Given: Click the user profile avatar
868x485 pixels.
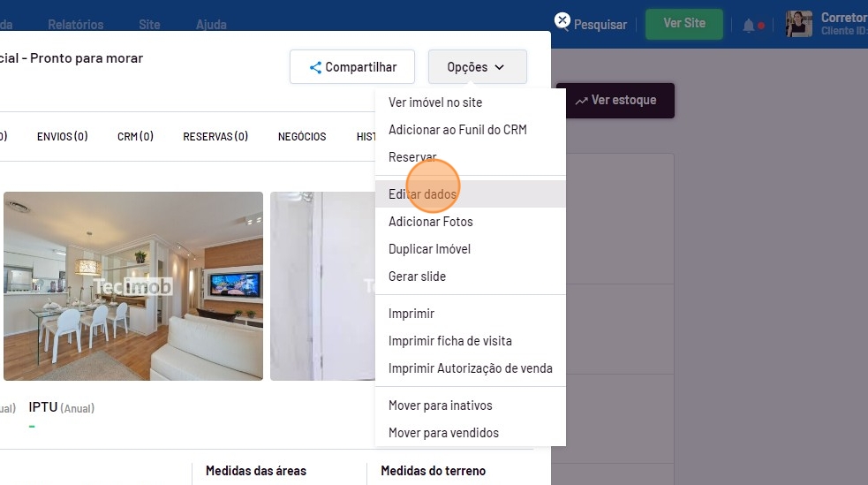Looking at the screenshot, I should point(798,24).
